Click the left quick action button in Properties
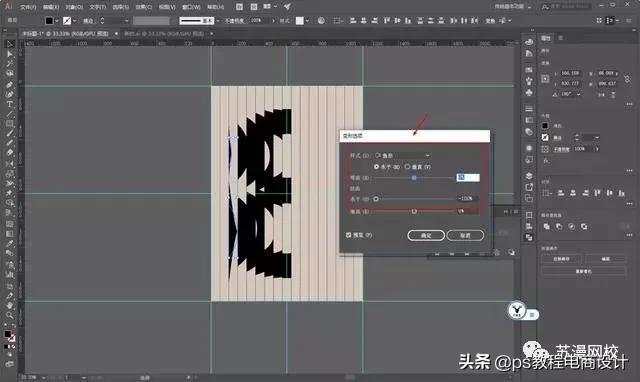The width and height of the screenshot is (640, 382). (561, 259)
